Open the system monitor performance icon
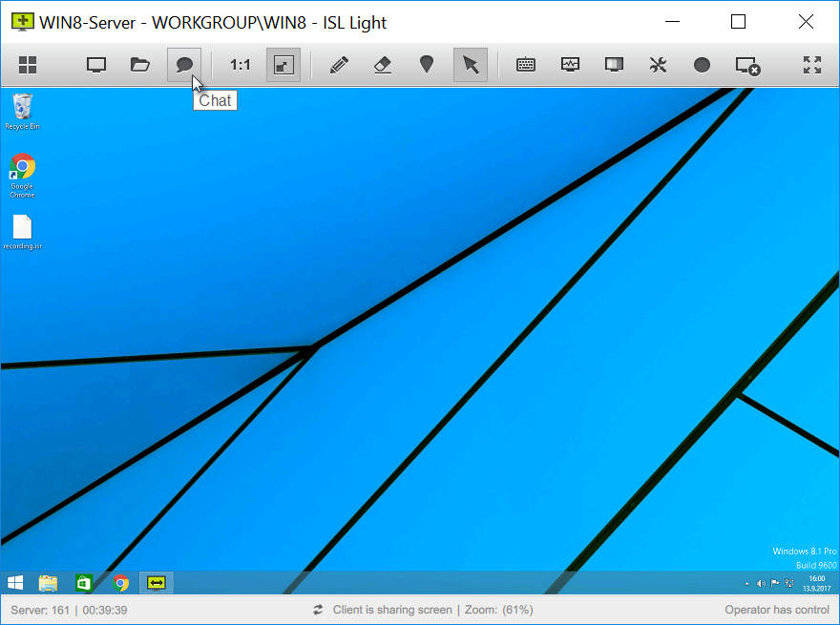The image size is (840, 625). point(570,65)
